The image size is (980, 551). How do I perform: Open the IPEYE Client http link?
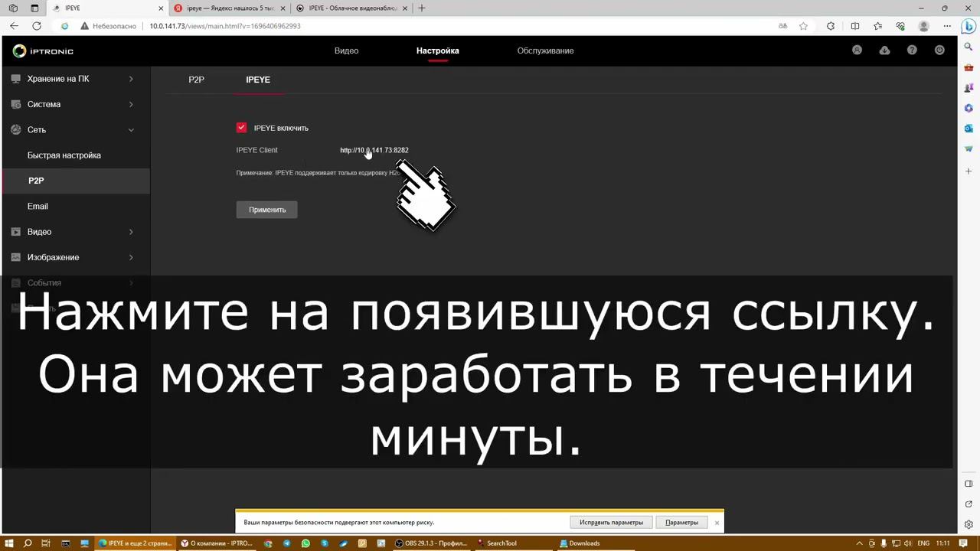pyautogui.click(x=374, y=151)
